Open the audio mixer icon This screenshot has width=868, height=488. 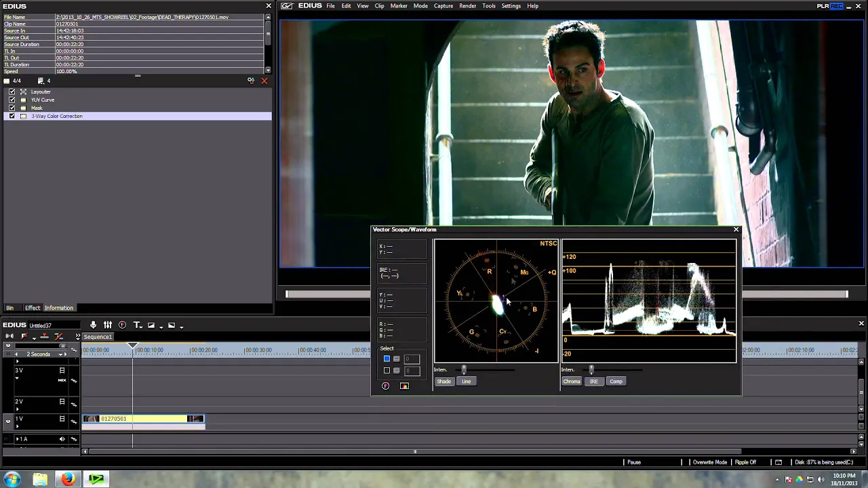click(107, 325)
